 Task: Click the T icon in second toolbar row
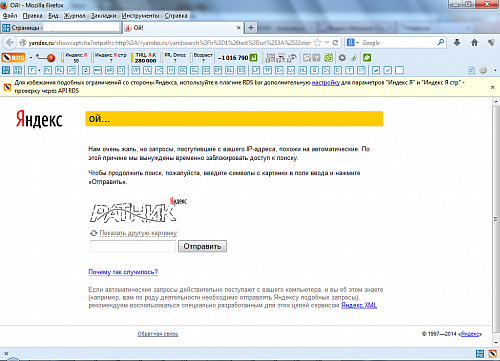[349, 70]
